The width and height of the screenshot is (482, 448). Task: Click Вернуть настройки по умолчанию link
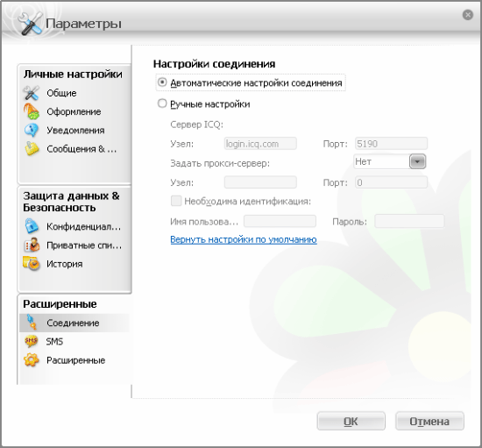(x=244, y=239)
